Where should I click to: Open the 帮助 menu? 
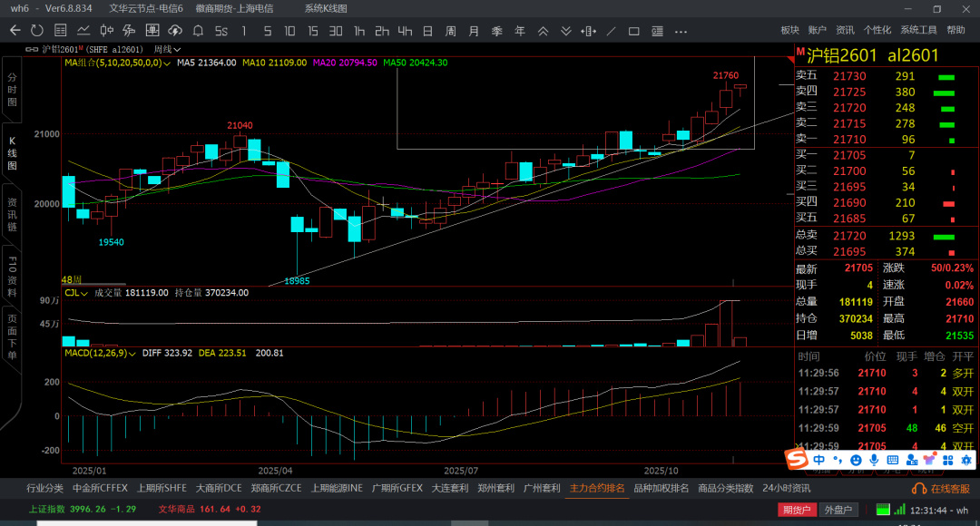pos(955,30)
